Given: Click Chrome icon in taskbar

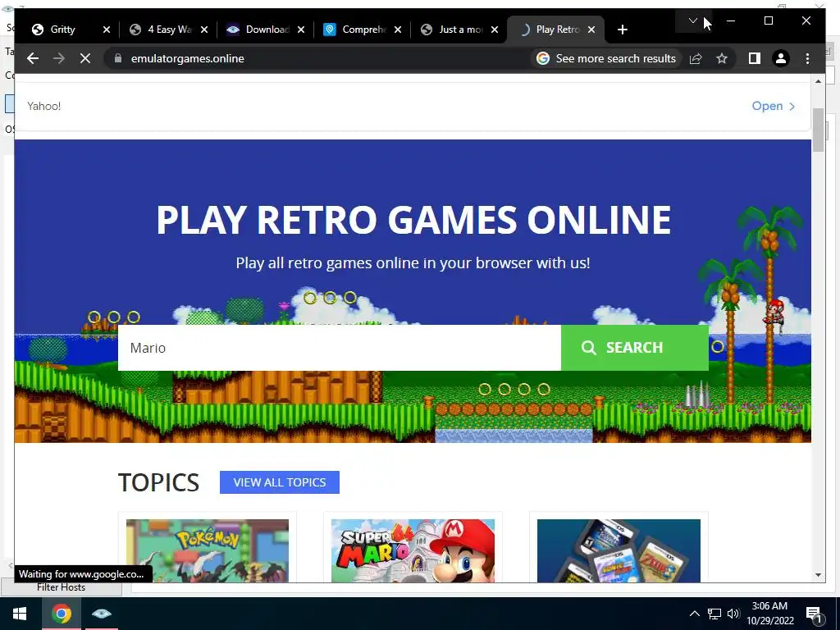Looking at the screenshot, I should tap(61, 614).
